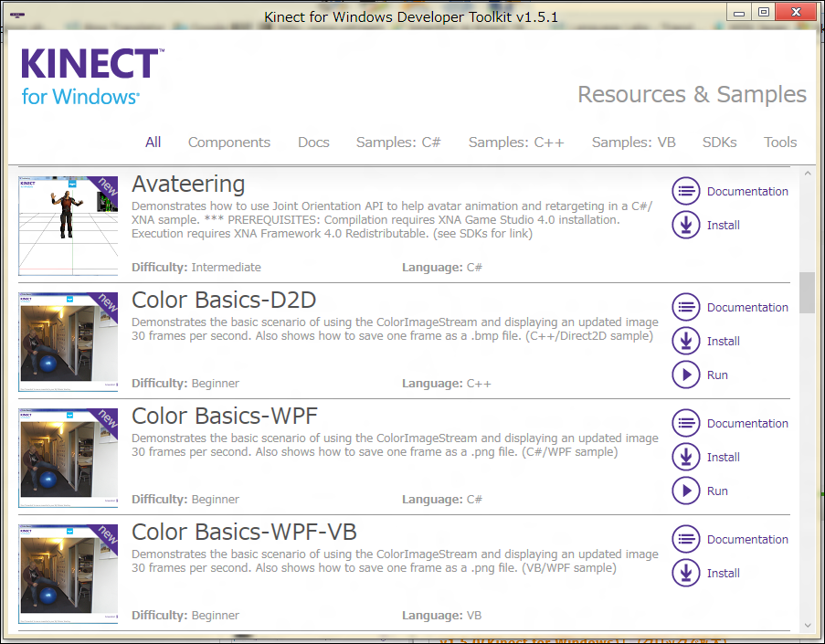Viewport: 825px width, 644px height.
Task: Click the Resources & Samples heading
Action: [692, 94]
